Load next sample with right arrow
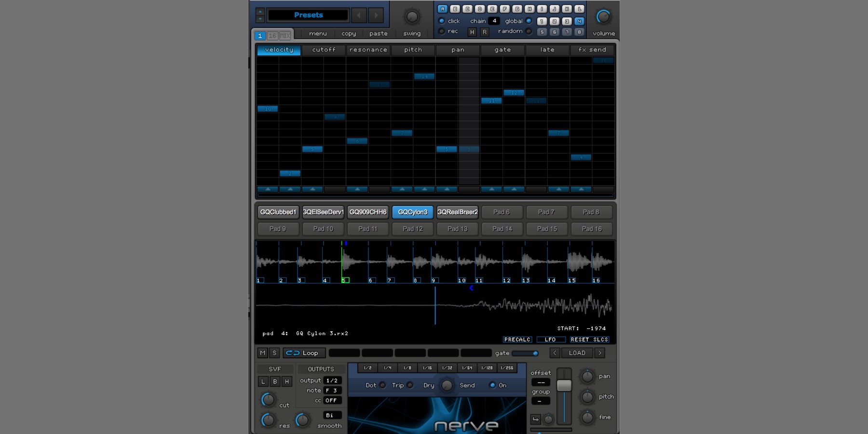868x434 pixels. click(600, 353)
